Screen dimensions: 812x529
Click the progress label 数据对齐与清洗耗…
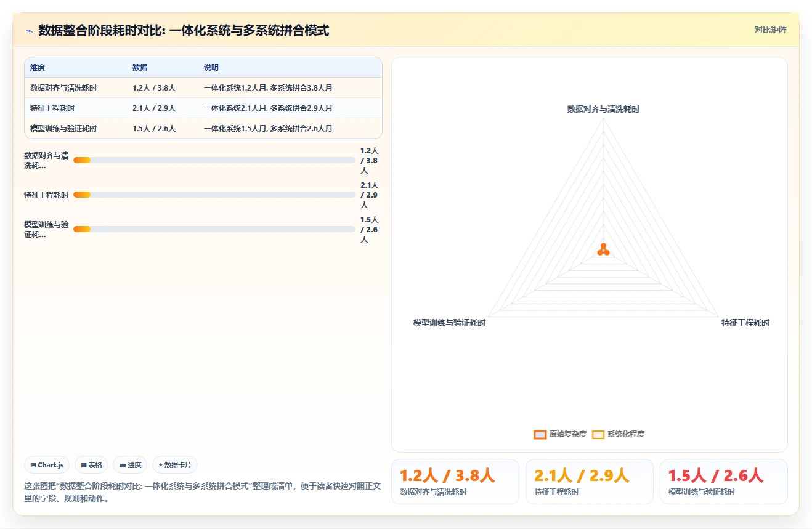(46, 161)
